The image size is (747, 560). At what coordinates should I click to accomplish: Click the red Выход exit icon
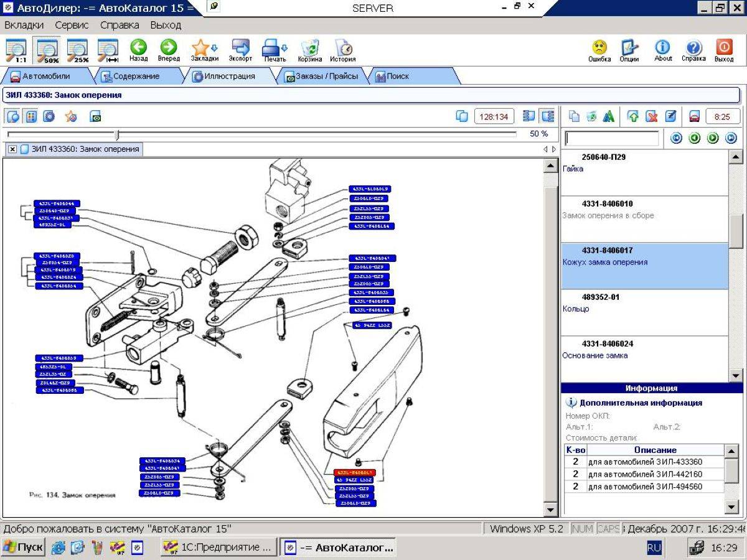click(724, 50)
